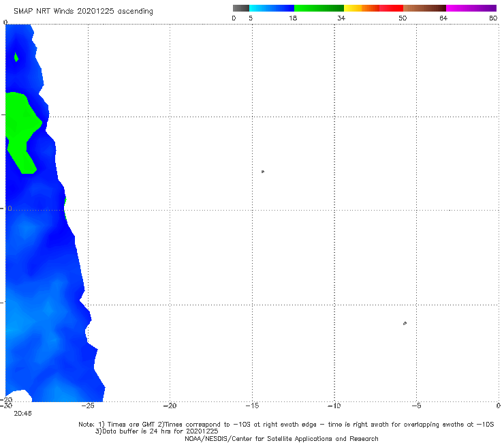Click the green segment of the color bar

pos(319,8)
